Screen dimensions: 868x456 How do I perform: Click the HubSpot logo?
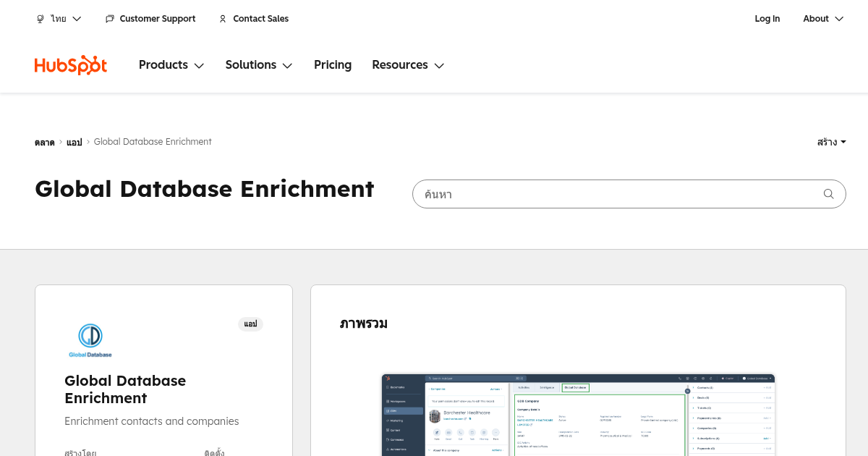tap(71, 65)
